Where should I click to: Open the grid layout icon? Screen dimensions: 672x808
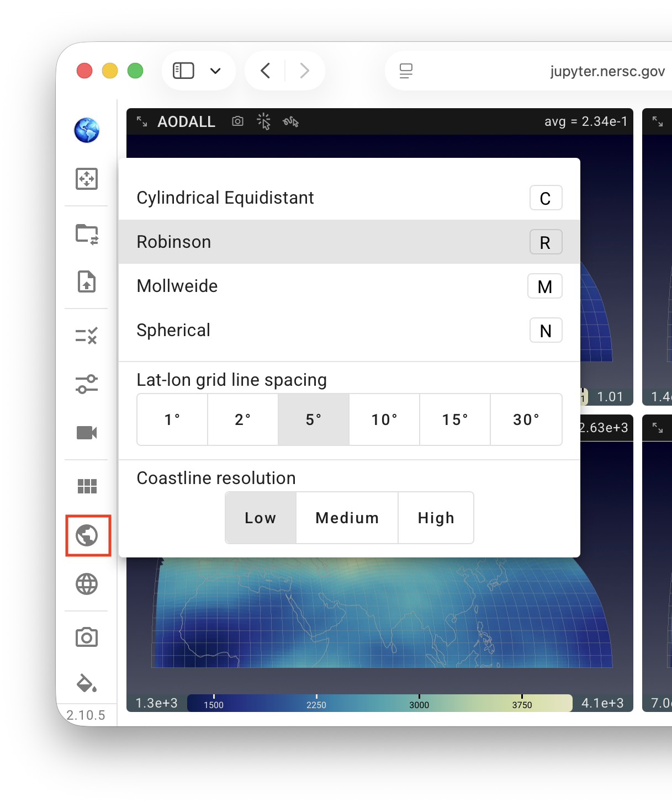tap(87, 486)
